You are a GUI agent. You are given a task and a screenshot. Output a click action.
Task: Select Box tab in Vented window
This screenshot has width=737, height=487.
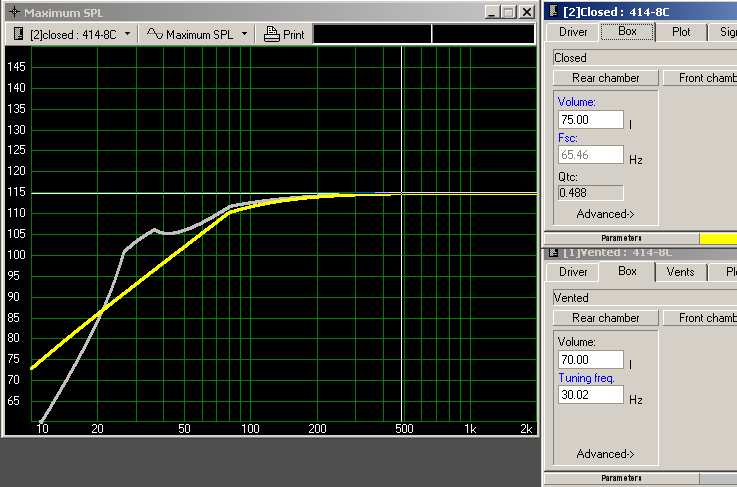pyautogui.click(x=627, y=271)
